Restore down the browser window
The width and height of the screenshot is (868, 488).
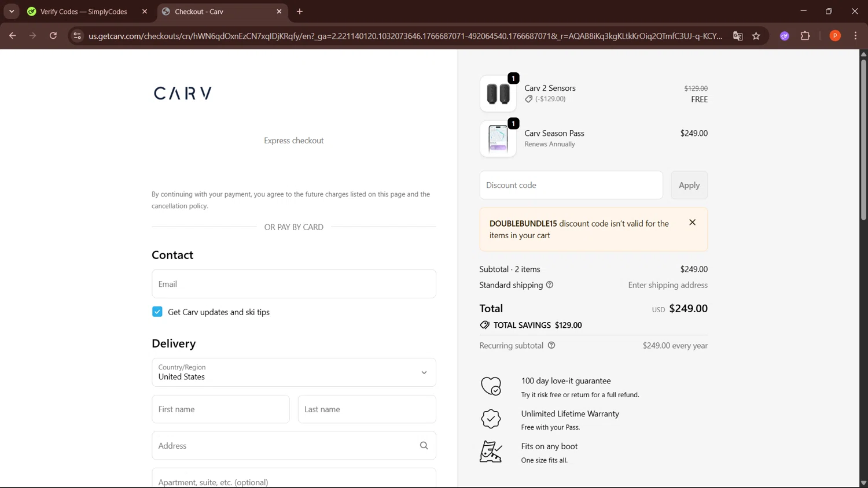click(829, 12)
